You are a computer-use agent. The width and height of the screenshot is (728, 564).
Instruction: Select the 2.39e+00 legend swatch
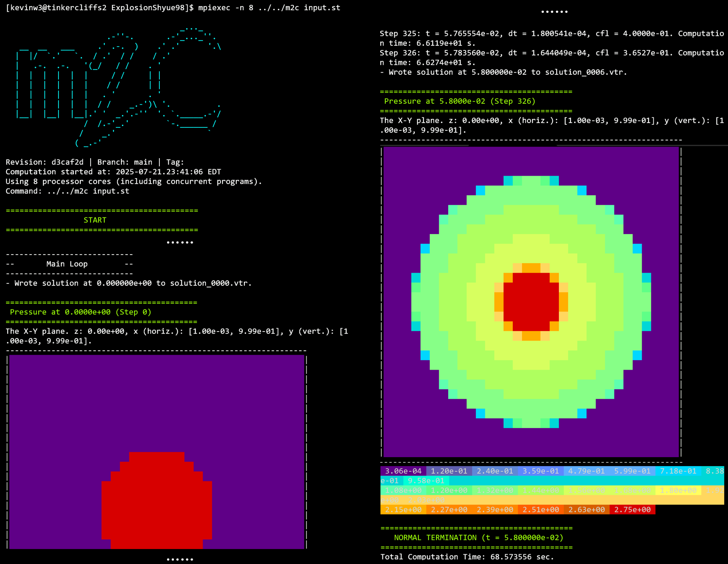point(495,510)
